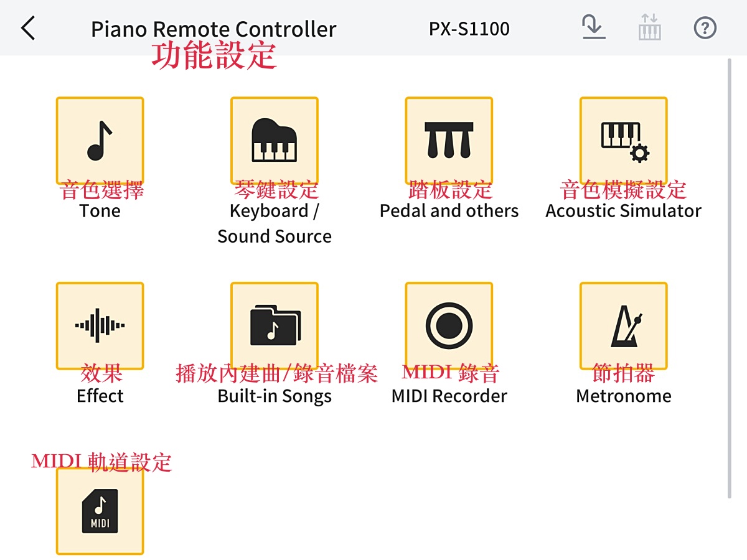This screenshot has height=560, width=747.
Task: Open the MIDI Recorder icon
Action: point(449,325)
